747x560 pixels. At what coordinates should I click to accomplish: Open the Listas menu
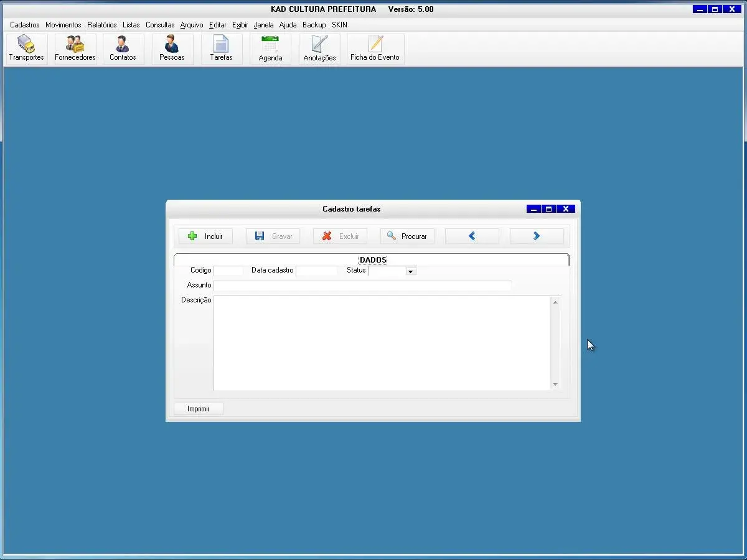(x=131, y=25)
